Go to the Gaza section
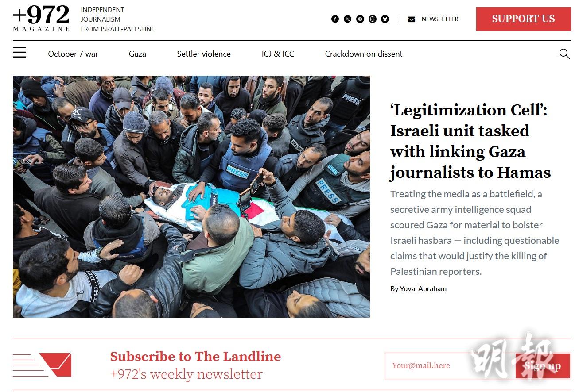This screenshot has width=579, height=392. click(x=137, y=54)
